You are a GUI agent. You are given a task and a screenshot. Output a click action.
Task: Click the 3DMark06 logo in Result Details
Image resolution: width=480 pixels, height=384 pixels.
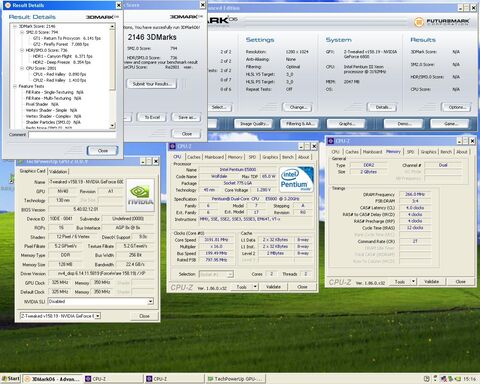click(102, 17)
